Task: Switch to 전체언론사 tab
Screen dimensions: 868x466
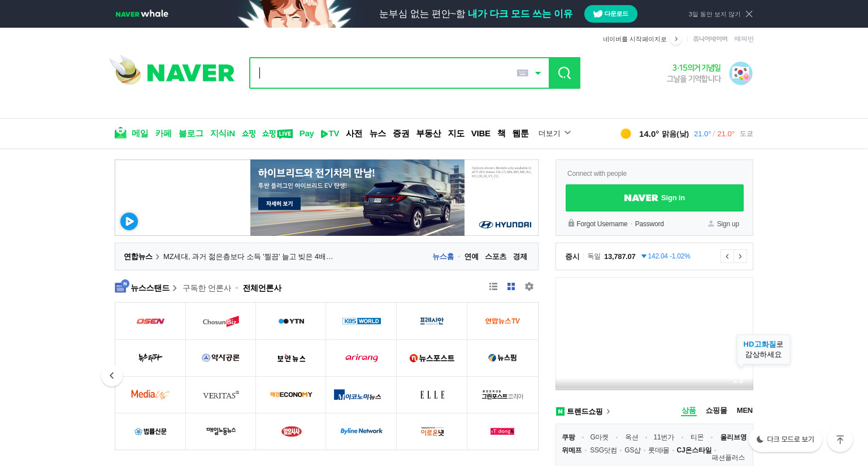Action: (262, 288)
